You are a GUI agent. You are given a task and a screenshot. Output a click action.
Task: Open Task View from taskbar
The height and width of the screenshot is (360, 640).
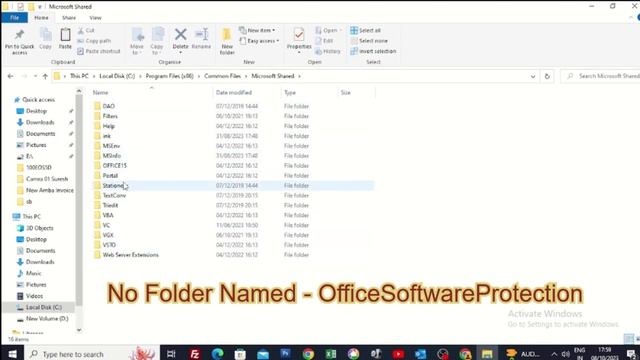(x=171, y=353)
